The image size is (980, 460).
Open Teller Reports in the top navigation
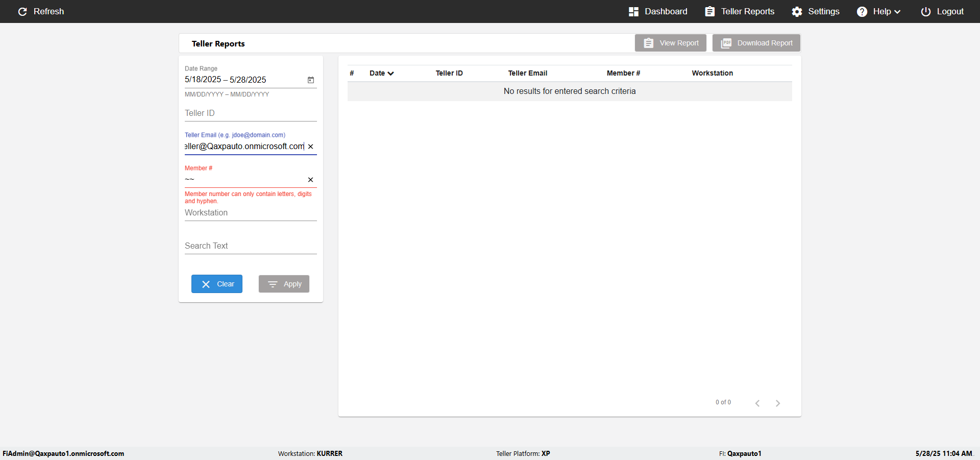[740, 11]
